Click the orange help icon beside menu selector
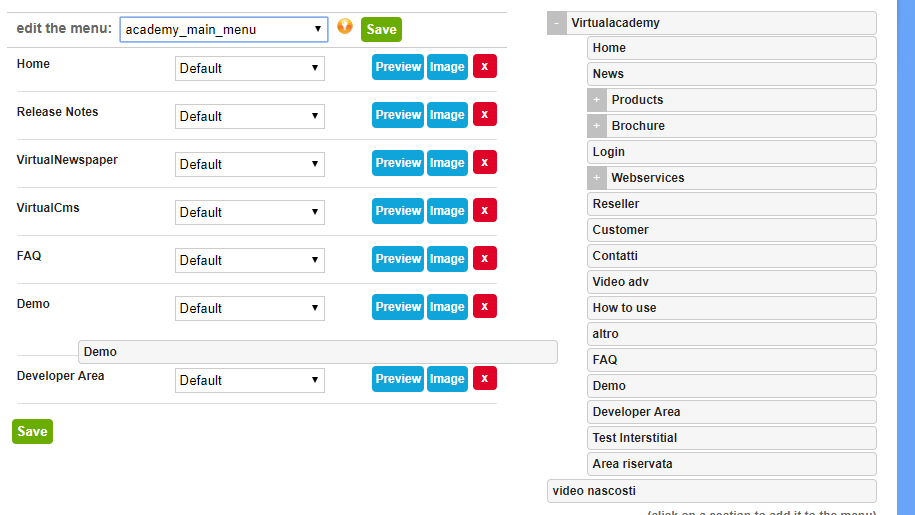This screenshot has height=515, width=915. [x=345, y=27]
